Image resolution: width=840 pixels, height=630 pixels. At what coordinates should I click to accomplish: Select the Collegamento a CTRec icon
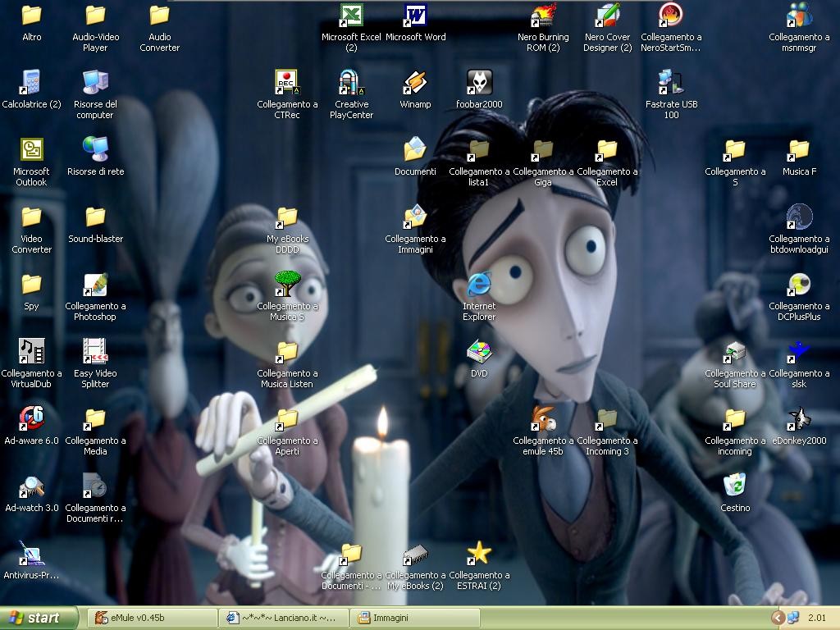(287, 83)
